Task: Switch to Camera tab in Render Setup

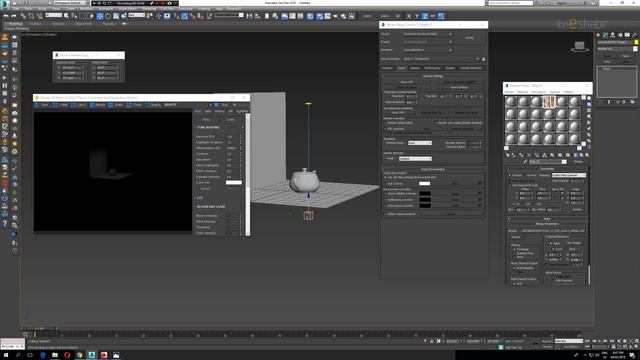Action: (x=415, y=68)
